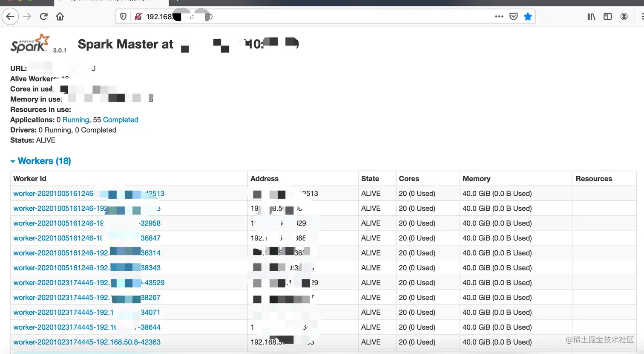Open the Running applications link
Screen dimensions: 644x354
coord(76,120)
